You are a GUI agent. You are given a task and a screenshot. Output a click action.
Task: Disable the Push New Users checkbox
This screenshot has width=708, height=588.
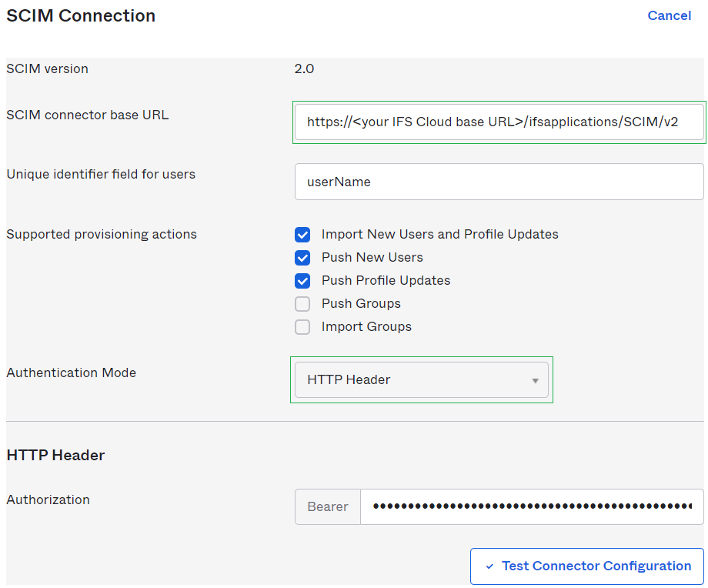point(302,257)
